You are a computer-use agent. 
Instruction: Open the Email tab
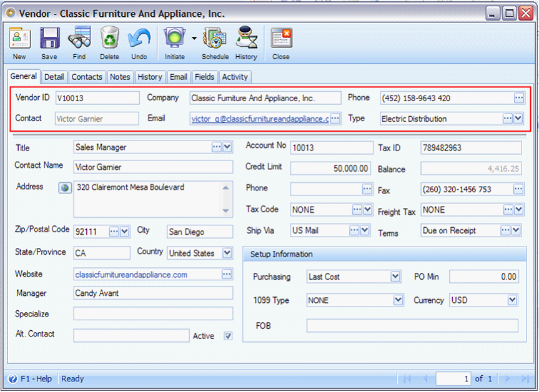[179, 77]
